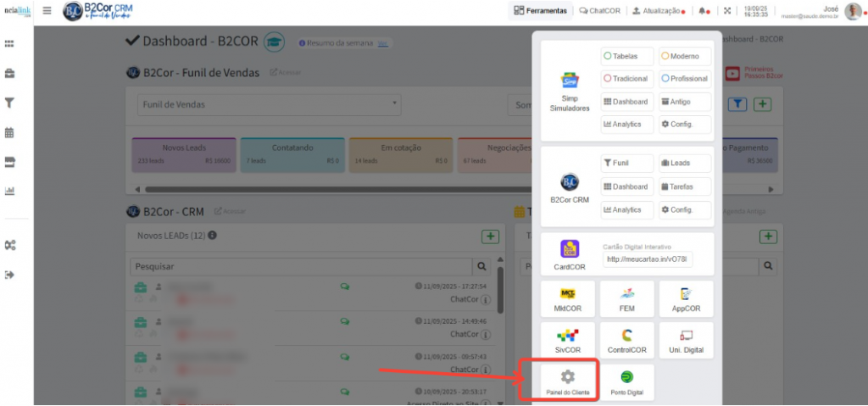Launch the SivCOR tool tile

point(568,340)
